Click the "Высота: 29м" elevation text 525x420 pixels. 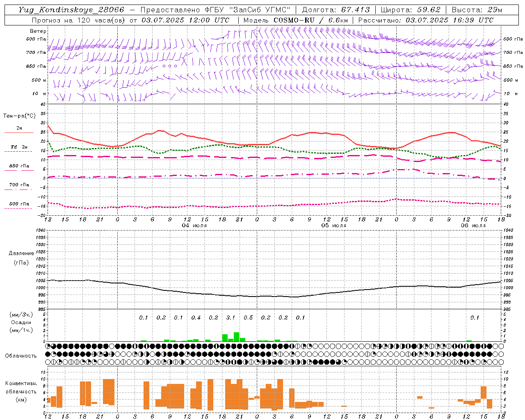coord(477,10)
